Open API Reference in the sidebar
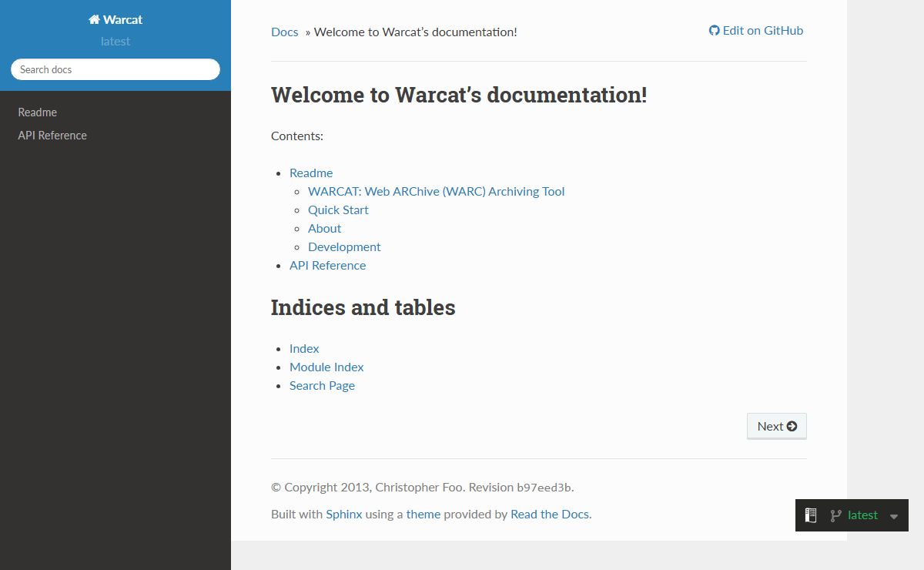 [52, 136]
